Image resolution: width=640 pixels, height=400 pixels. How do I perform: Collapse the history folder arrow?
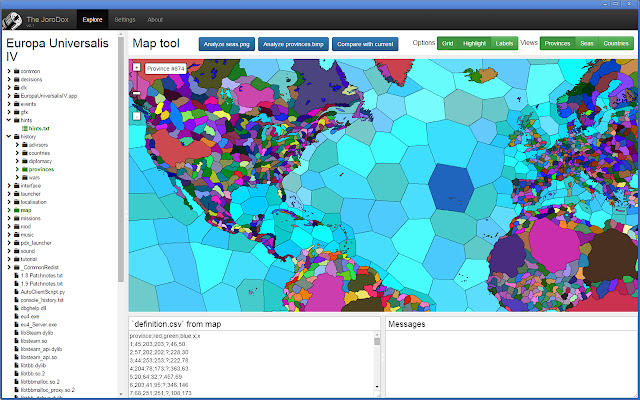[x=9, y=136]
